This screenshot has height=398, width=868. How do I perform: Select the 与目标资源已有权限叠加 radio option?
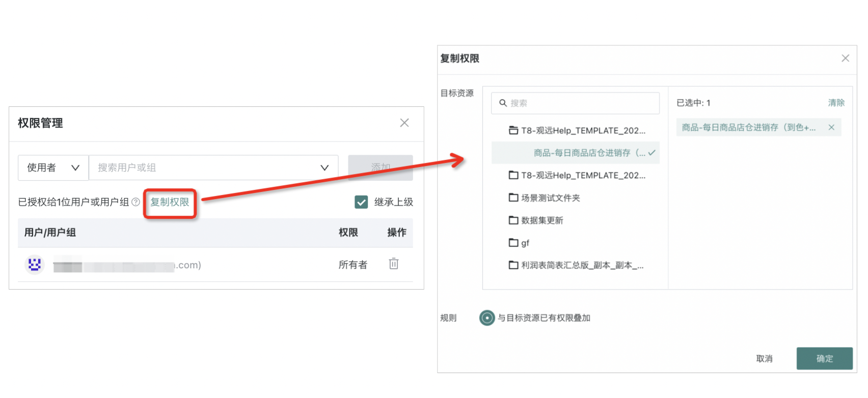487,318
